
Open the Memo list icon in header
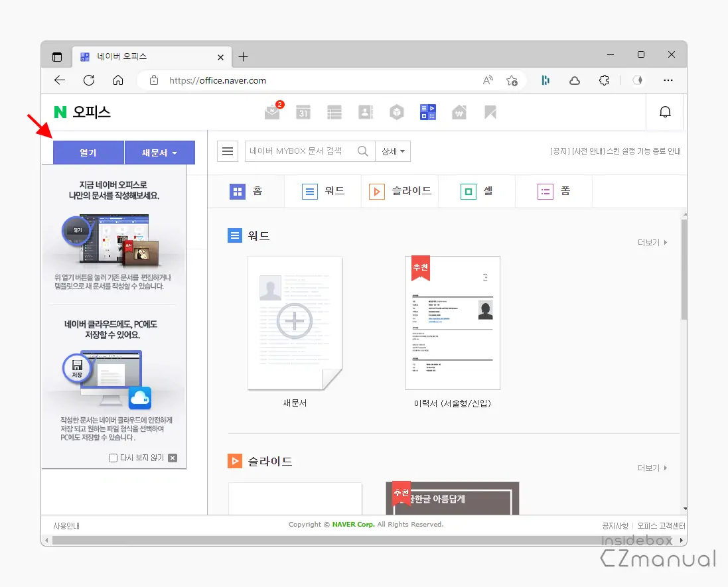click(334, 112)
